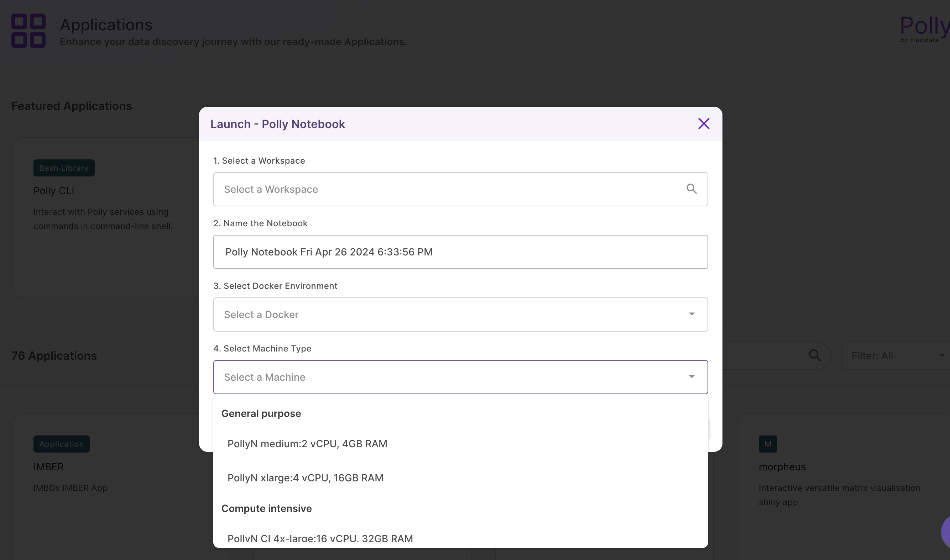Click the Featured Applications heading
Screen dimensions: 950x560
72,106
